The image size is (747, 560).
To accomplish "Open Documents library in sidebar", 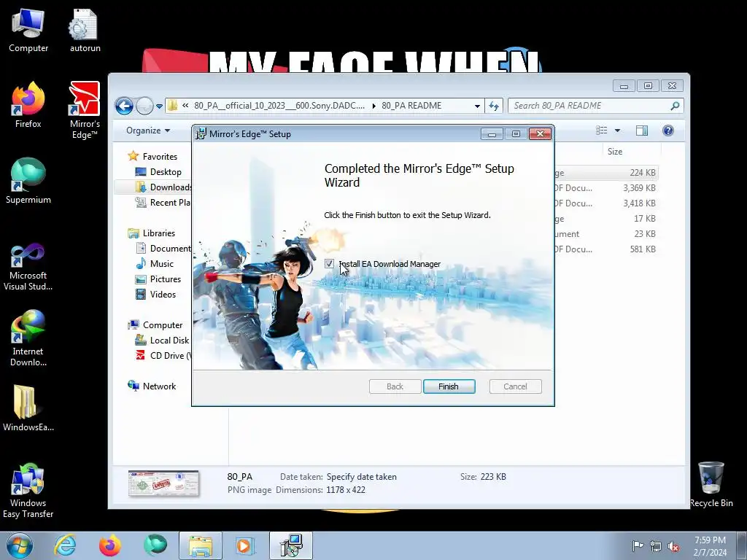I will pos(163,249).
